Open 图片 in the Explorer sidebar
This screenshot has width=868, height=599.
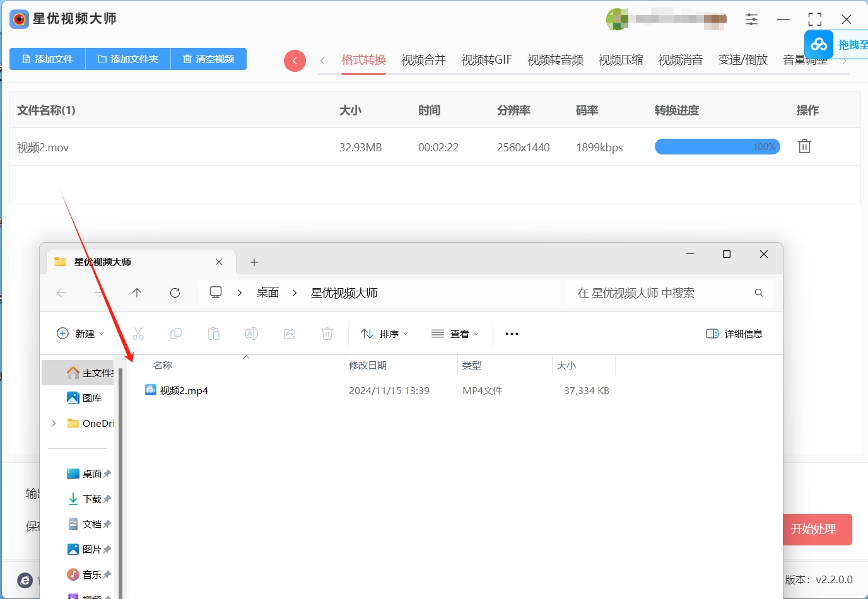(x=89, y=549)
